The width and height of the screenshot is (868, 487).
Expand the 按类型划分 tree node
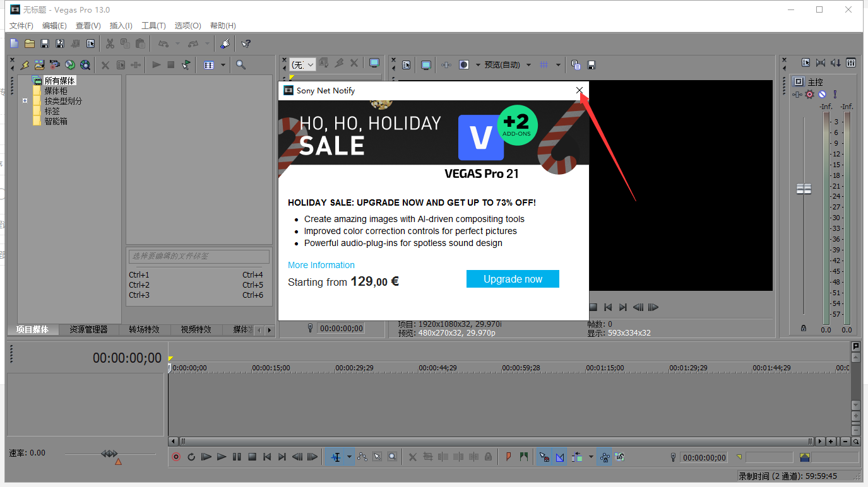(x=25, y=101)
